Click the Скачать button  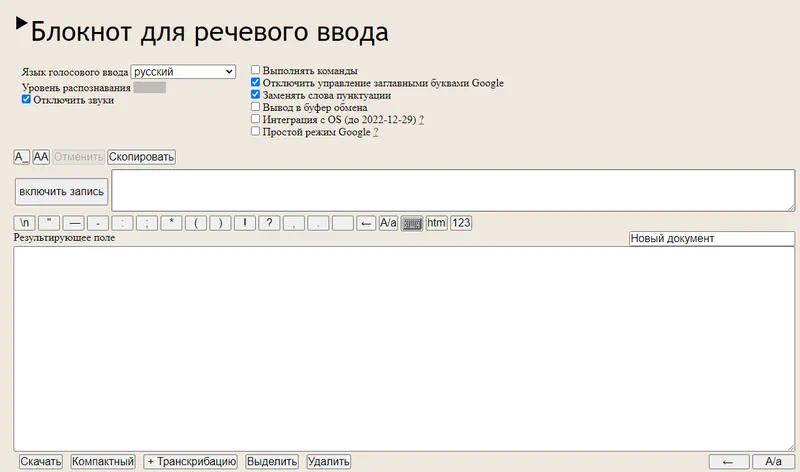(41, 462)
